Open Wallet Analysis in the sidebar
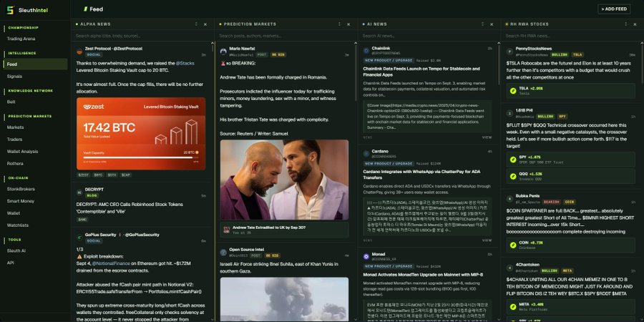The image size is (644, 322). tap(22, 152)
